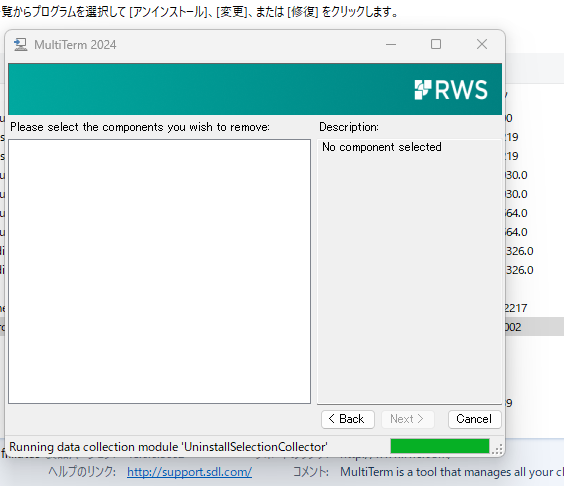564x486 pixels.
Task: Click the green progress bar in status bar
Action: click(440, 446)
